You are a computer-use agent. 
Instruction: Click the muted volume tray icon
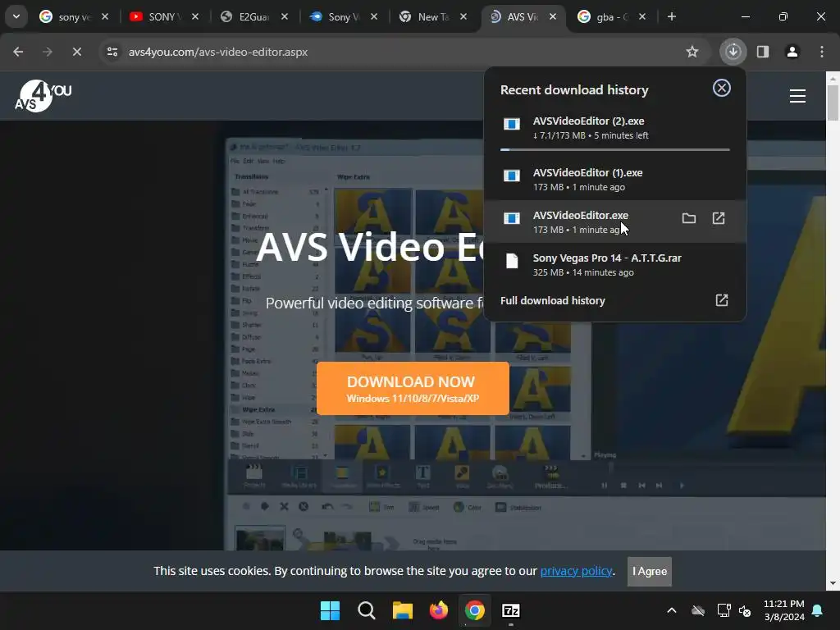point(745,610)
